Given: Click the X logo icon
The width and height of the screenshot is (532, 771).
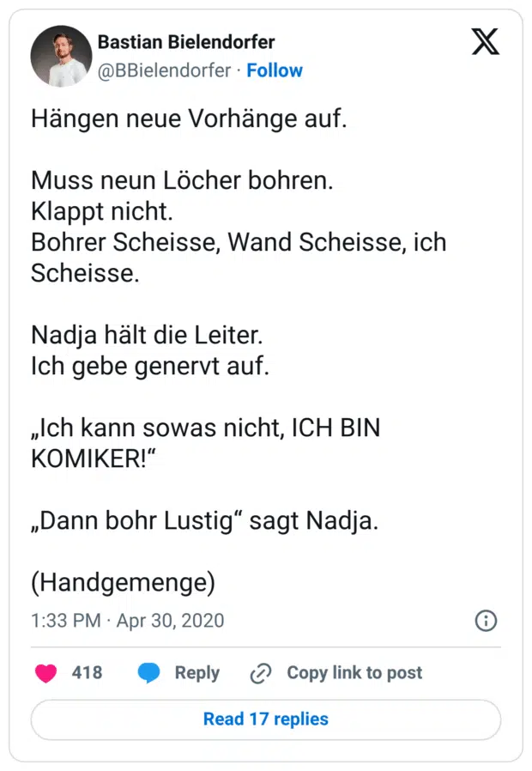Looking at the screenshot, I should (x=485, y=42).
